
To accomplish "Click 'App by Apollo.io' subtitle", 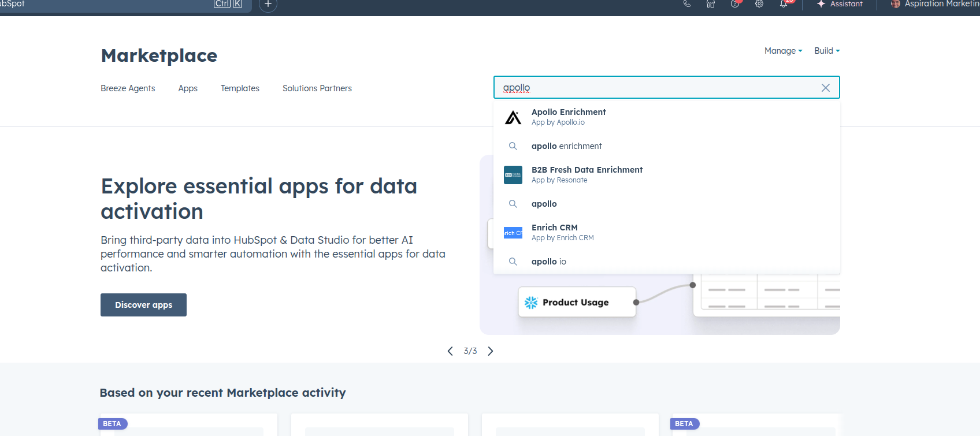I will tap(558, 122).
